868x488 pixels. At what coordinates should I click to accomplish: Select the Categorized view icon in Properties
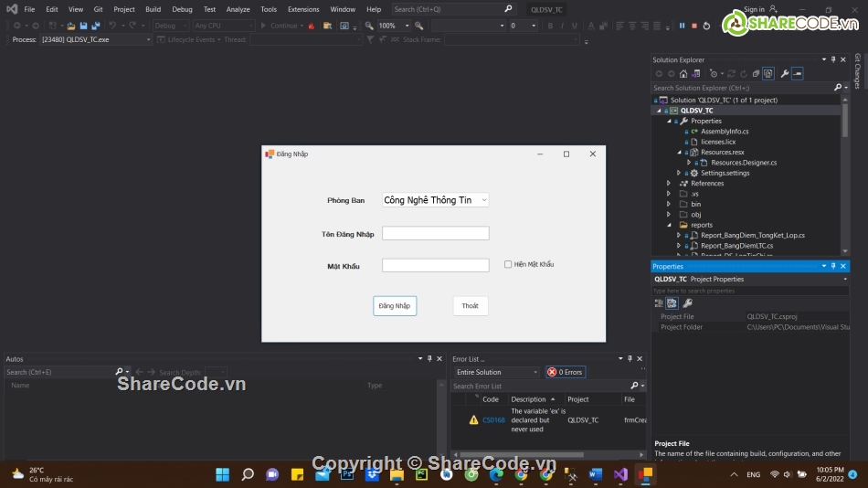click(x=659, y=303)
